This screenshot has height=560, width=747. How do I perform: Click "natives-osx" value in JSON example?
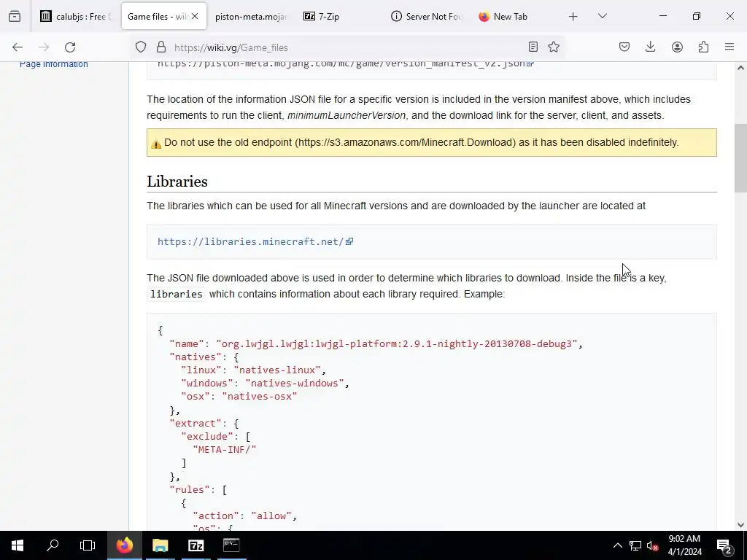260,396
